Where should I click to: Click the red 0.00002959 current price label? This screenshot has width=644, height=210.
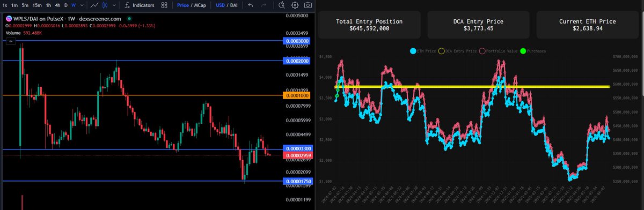point(297,155)
